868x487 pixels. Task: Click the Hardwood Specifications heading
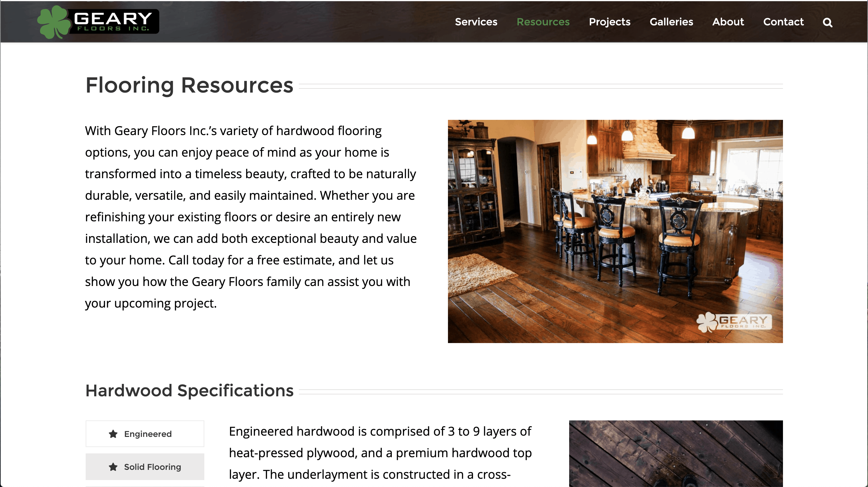point(189,391)
